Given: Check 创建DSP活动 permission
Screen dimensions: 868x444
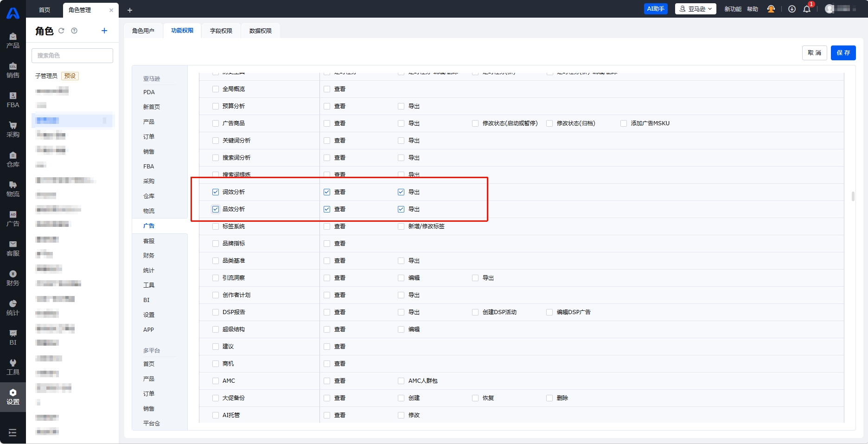Looking at the screenshot, I should pos(475,312).
